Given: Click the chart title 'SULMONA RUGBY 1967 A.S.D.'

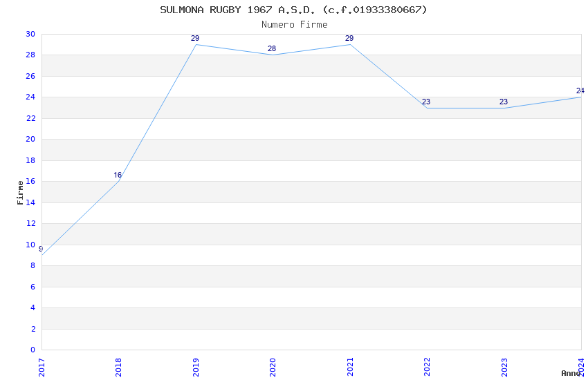Looking at the screenshot, I should pos(238,10).
